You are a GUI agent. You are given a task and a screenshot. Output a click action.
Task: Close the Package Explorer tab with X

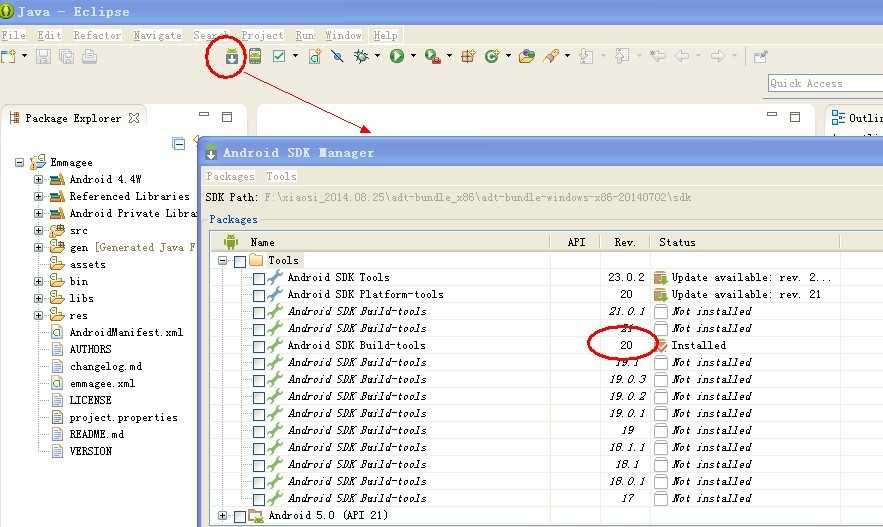coord(133,118)
